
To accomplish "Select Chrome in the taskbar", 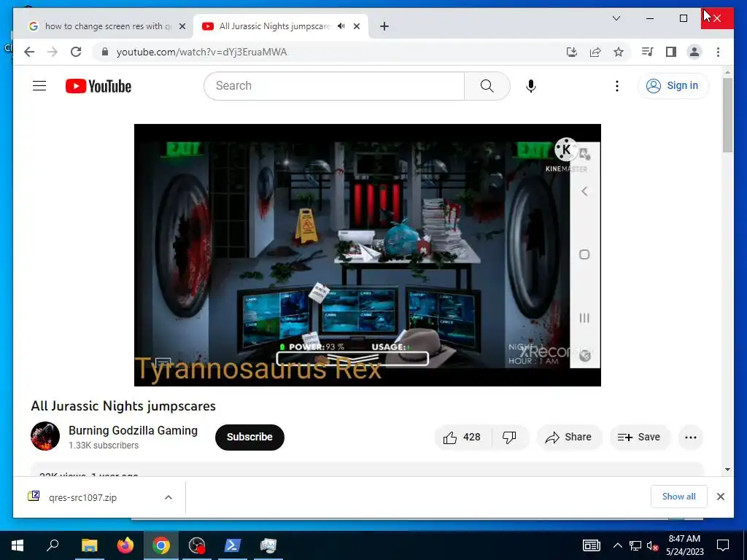I will tap(161, 545).
